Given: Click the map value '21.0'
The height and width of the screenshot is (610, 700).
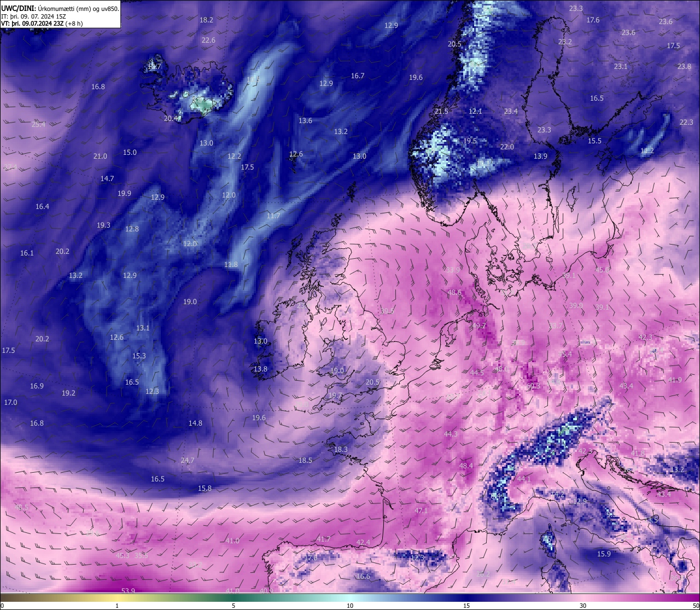Looking at the screenshot, I should point(100,156).
